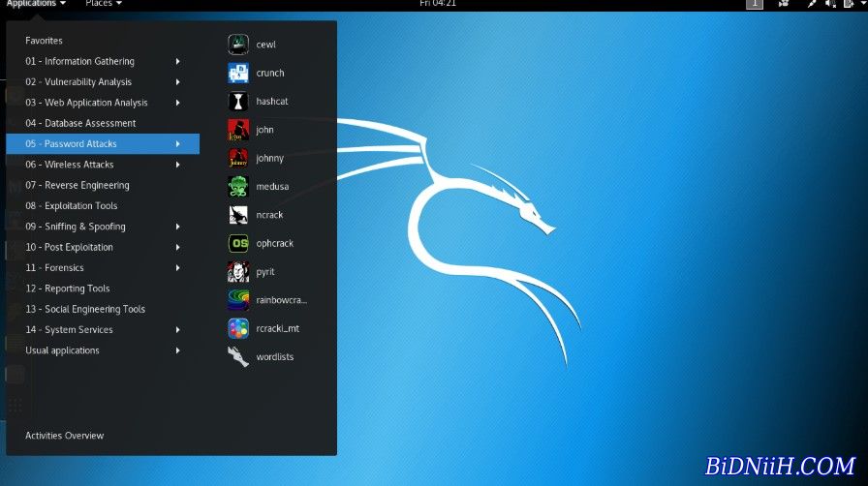Start hashcat from its icon
This screenshot has width=868, height=486.
point(238,102)
